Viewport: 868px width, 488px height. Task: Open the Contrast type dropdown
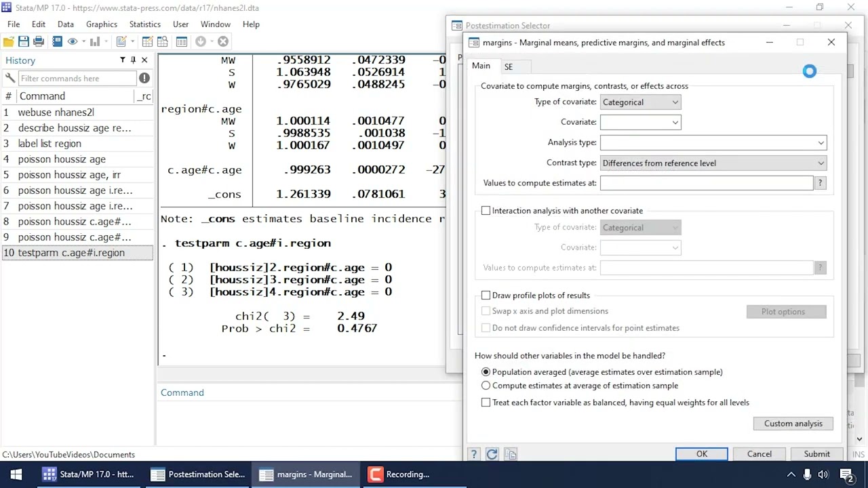[x=713, y=163]
